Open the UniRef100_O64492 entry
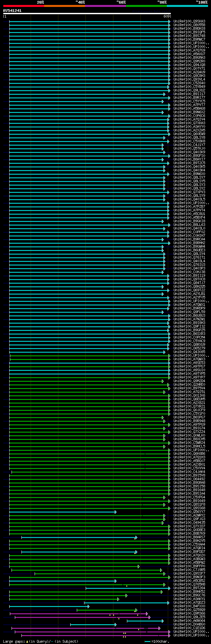The width and height of the screenshot is (211, 644). [189, 479]
